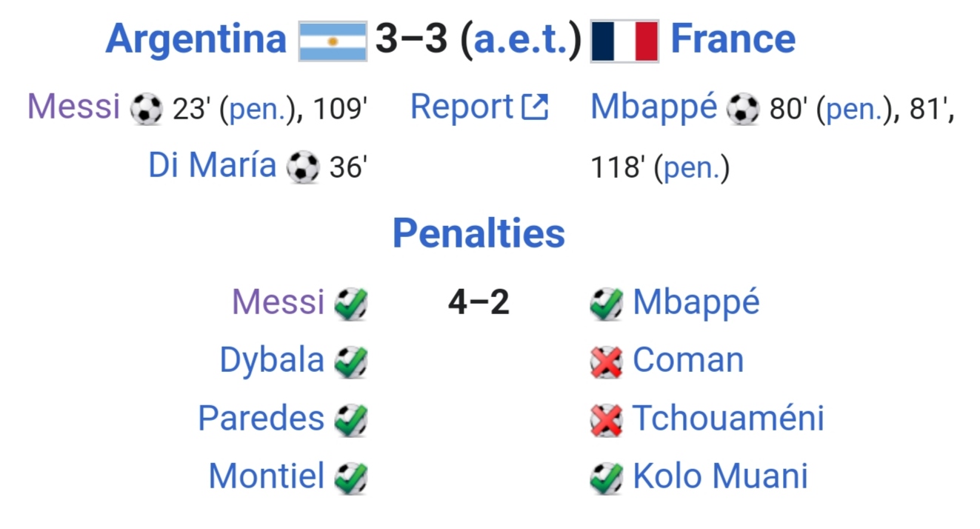Click the Penalties heading link
Image resolution: width=980 pixels, height=529 pixels.
(x=479, y=233)
